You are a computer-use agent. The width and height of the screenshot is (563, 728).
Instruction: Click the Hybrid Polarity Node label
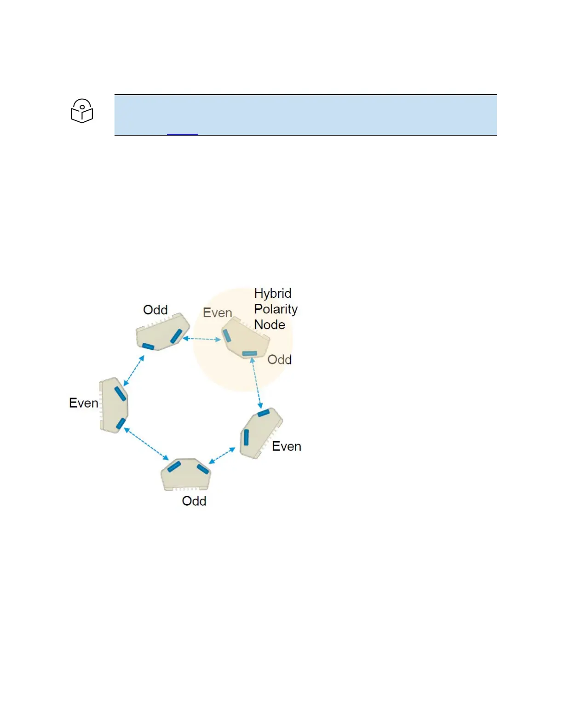pos(276,309)
